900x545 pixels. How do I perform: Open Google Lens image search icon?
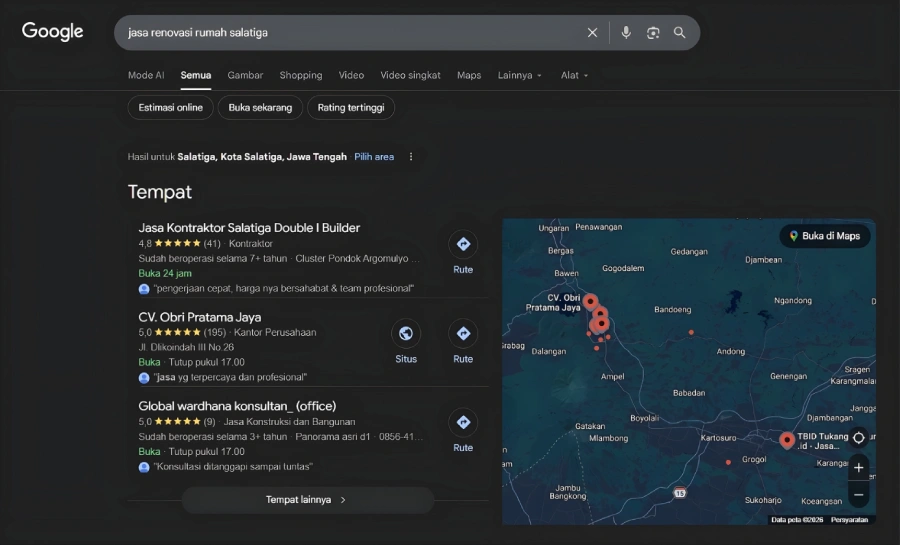pyautogui.click(x=653, y=33)
